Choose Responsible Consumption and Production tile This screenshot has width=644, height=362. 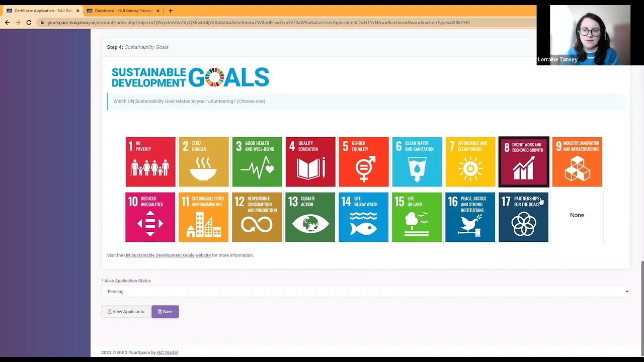pyautogui.click(x=257, y=217)
